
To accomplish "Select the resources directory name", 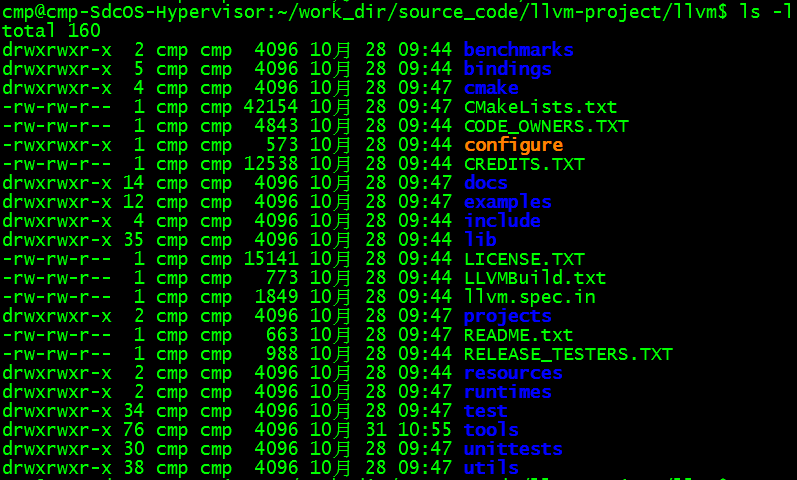I will [x=513, y=373].
